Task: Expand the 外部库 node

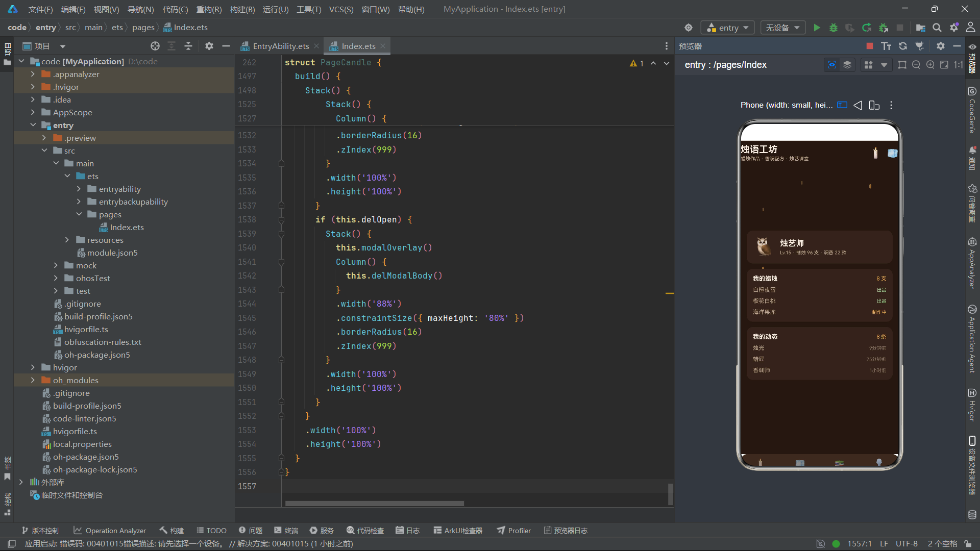Action: (21, 482)
